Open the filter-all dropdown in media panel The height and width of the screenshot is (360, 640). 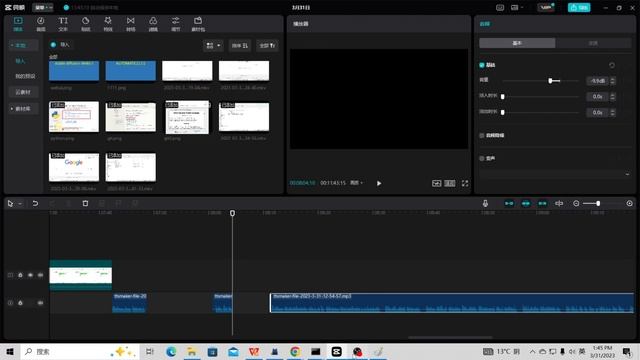point(268,45)
